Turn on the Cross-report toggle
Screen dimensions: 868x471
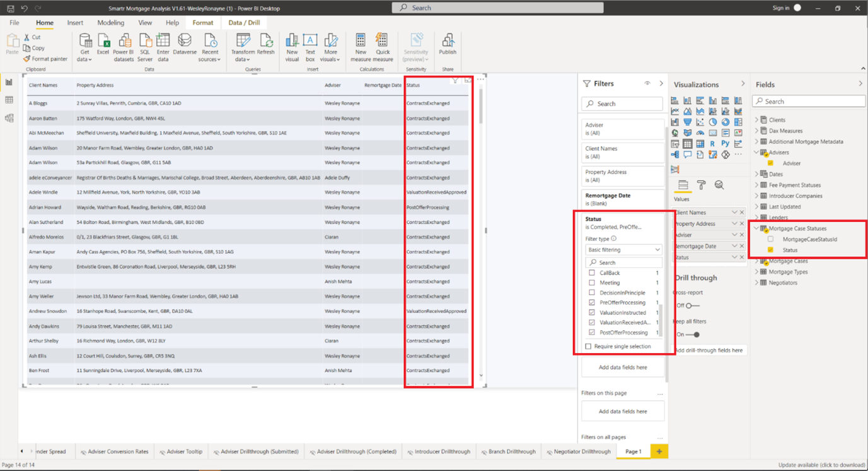(692, 306)
